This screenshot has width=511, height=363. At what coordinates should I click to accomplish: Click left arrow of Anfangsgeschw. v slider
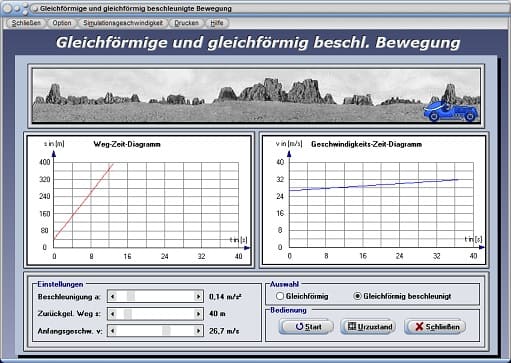113,331
